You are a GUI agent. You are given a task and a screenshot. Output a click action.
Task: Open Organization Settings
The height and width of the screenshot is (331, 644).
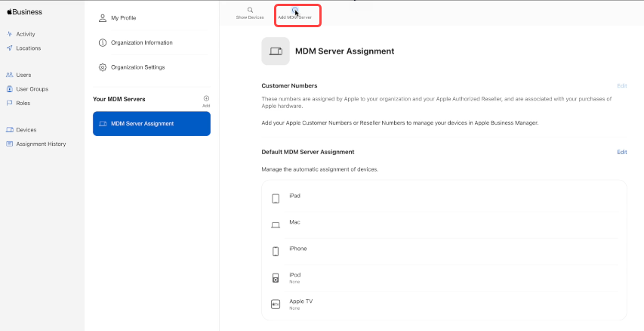[x=137, y=67]
